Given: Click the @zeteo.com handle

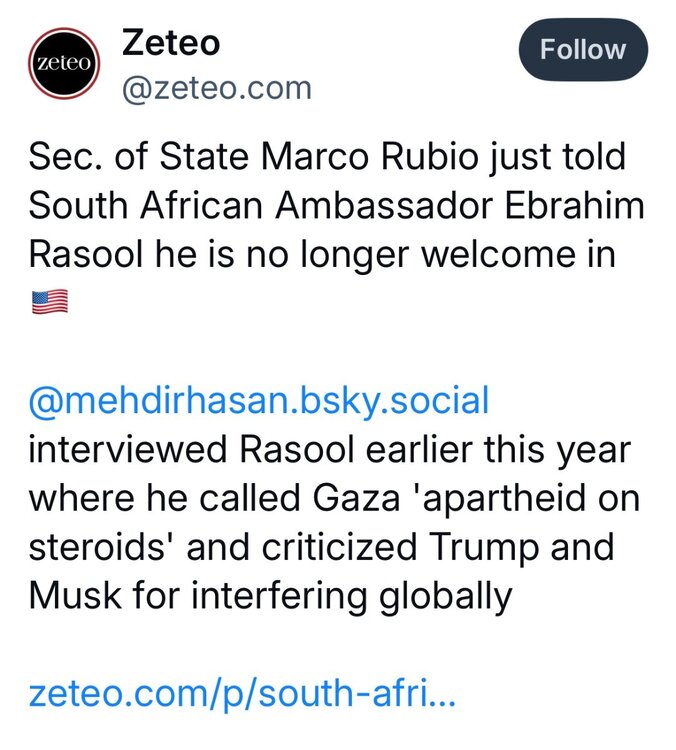Looking at the screenshot, I should click(216, 89).
